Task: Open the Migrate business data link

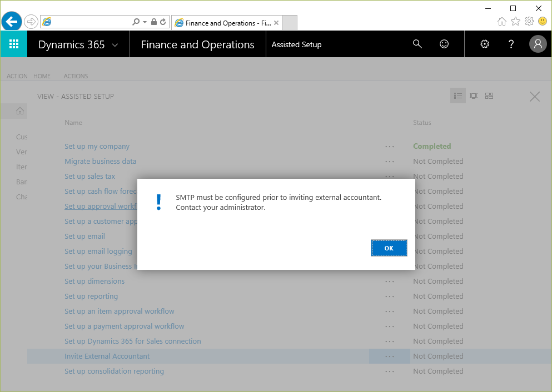Action: tap(100, 162)
